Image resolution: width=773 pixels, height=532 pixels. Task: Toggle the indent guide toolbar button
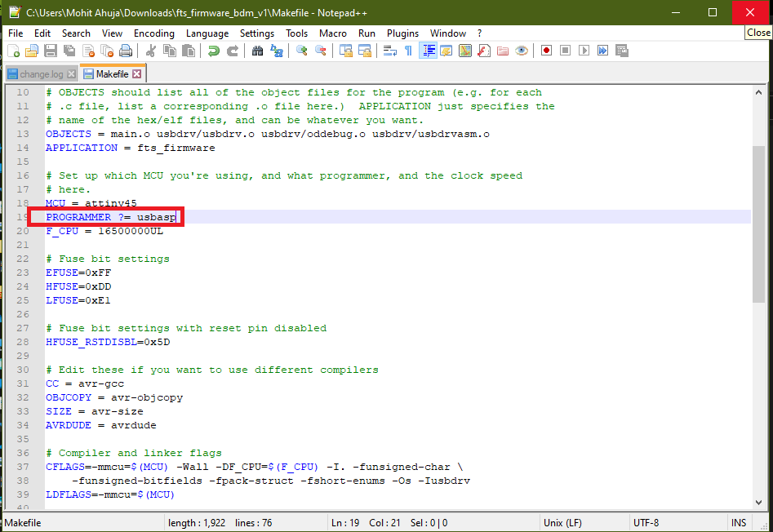tap(428, 51)
